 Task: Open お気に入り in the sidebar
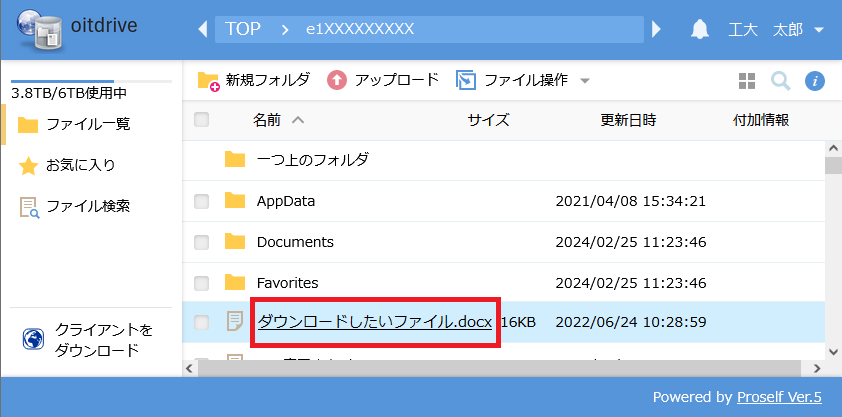pos(80,165)
